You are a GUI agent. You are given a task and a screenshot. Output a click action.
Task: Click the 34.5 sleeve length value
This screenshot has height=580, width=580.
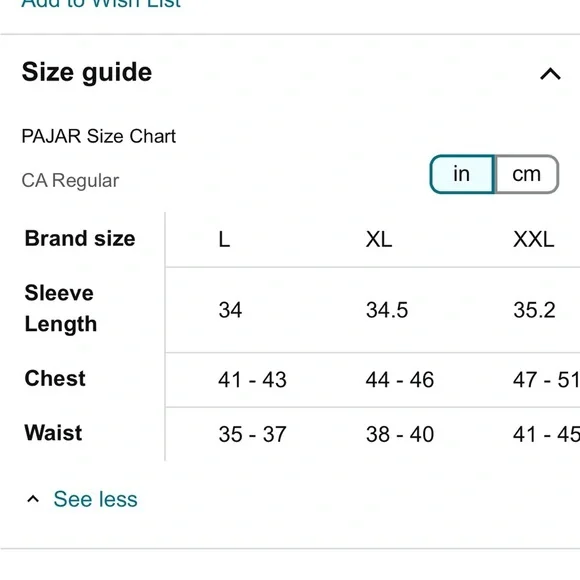[387, 310]
